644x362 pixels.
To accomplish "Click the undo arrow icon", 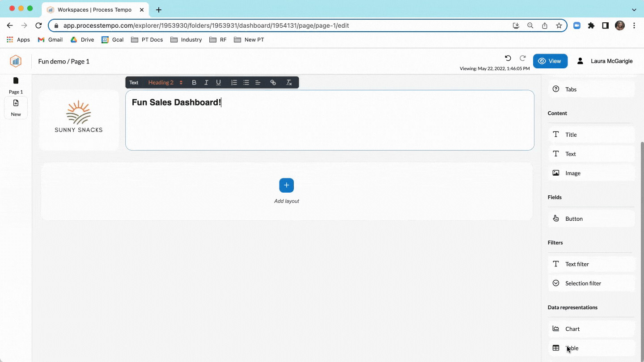I will 508,58.
